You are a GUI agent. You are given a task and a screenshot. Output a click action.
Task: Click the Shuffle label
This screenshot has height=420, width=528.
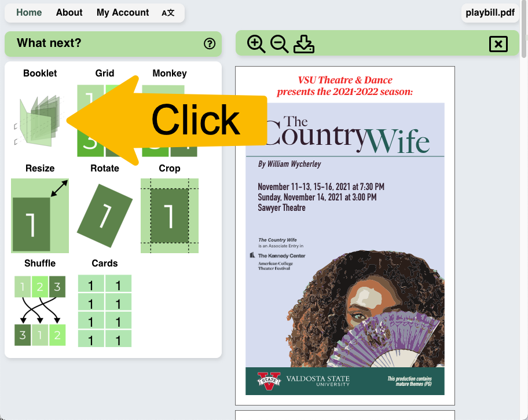(40, 263)
